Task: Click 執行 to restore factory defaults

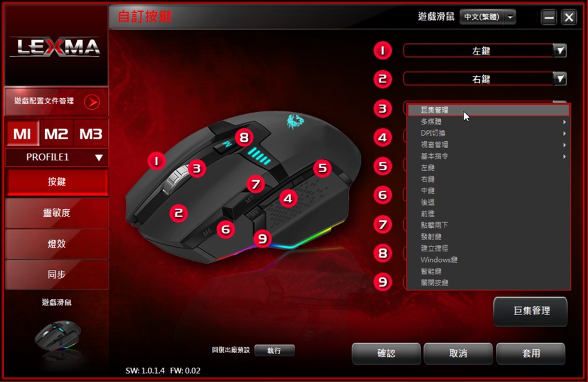Action: tap(274, 350)
